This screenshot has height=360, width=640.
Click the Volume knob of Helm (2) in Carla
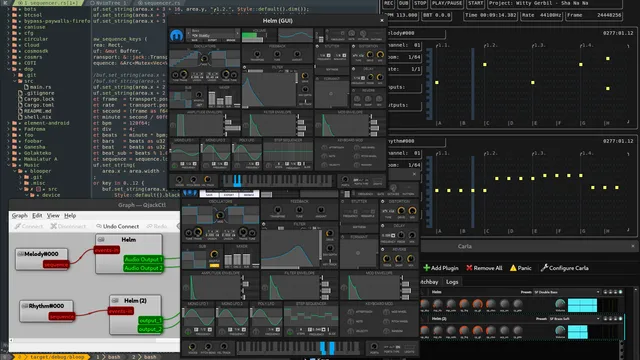560,331
